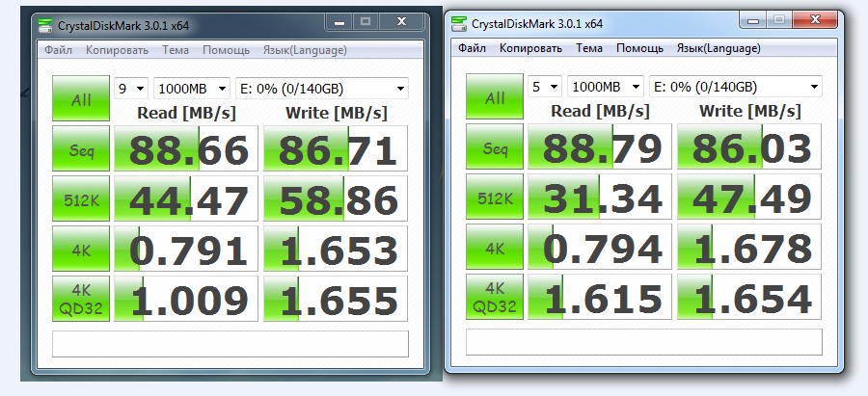Click the empty comment field in left window
This screenshot has height=396, width=868.
[x=230, y=344]
